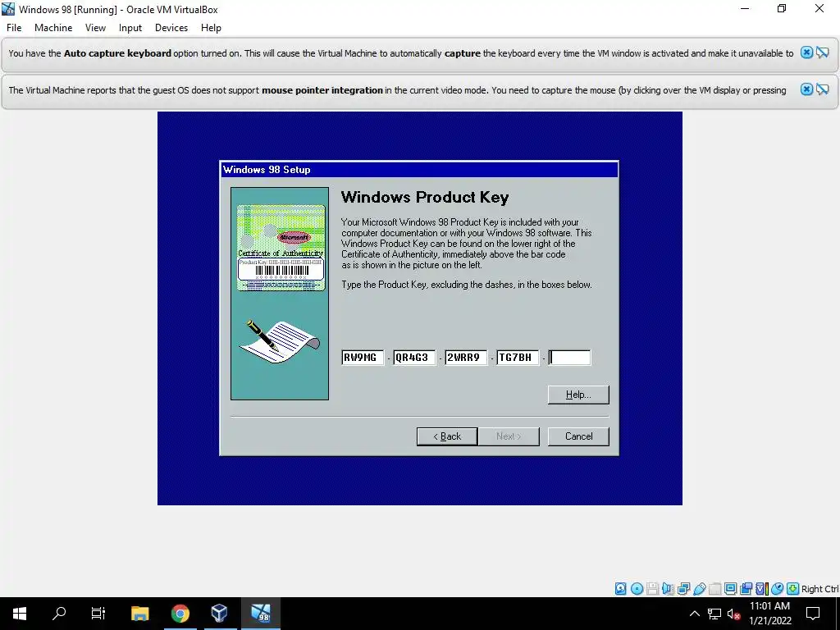Click the keyboard capture green arrow icon

pos(793,589)
